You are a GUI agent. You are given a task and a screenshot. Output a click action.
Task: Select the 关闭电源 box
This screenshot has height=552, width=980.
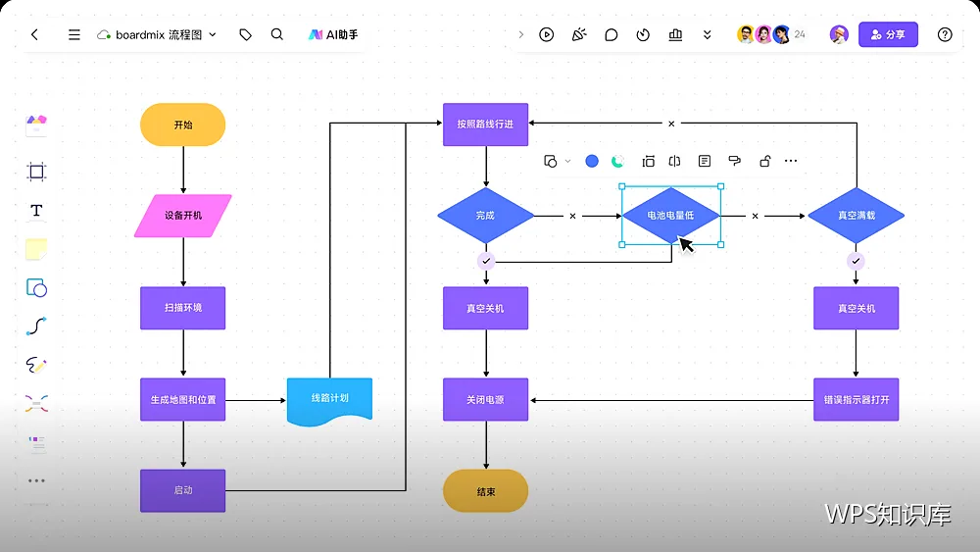[x=486, y=399]
